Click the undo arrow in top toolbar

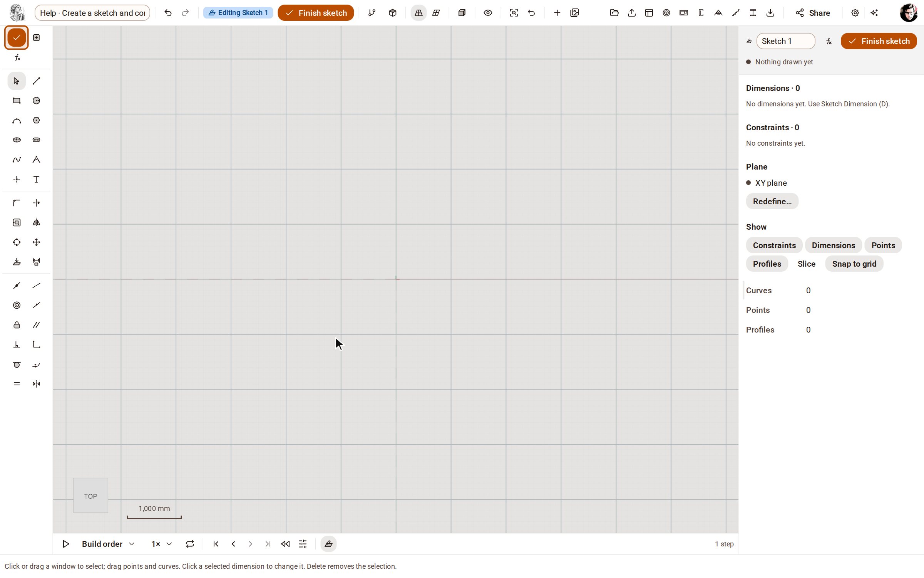click(168, 13)
